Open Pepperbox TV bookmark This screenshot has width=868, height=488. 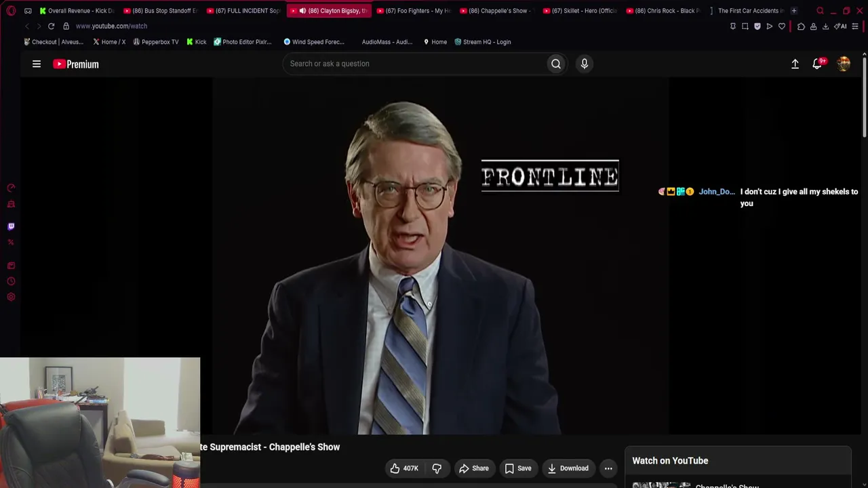[x=156, y=42]
